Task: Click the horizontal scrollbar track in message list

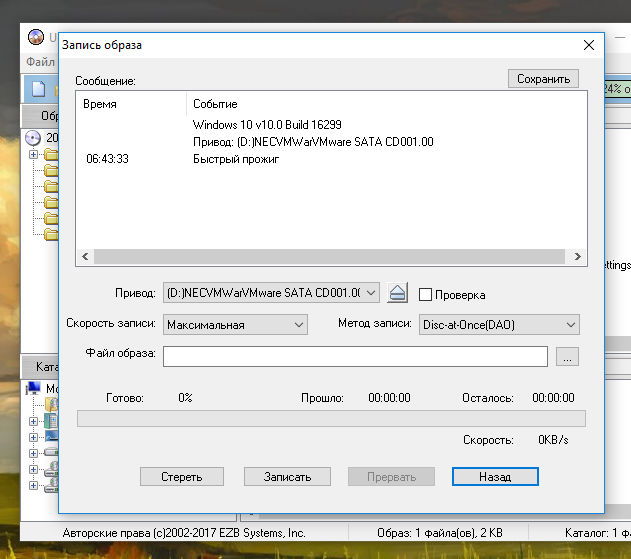Action: click(x=329, y=256)
